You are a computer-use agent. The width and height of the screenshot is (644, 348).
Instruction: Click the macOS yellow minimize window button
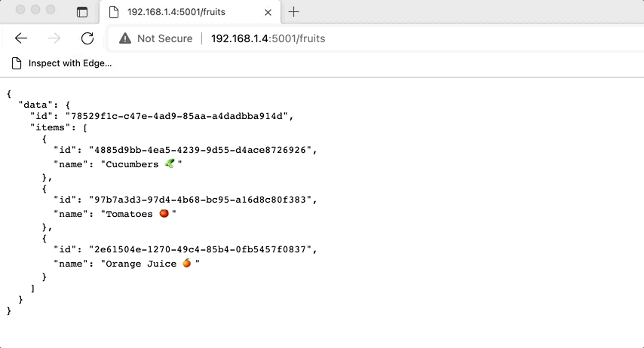pyautogui.click(x=35, y=10)
